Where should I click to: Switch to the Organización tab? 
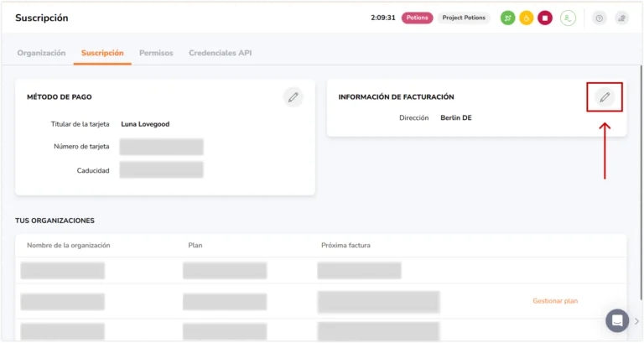(x=41, y=53)
